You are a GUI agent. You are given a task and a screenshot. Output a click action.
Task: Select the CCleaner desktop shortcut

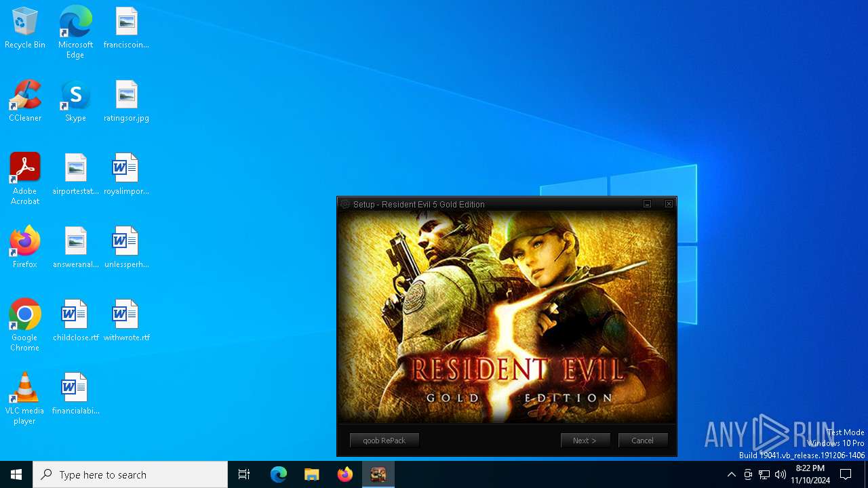coord(25,102)
